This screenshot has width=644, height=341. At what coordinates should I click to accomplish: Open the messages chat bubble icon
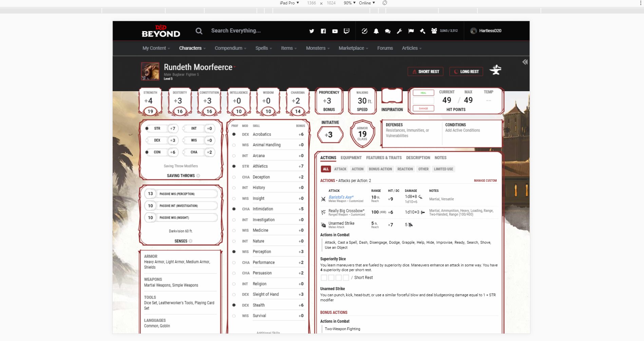[x=387, y=31]
